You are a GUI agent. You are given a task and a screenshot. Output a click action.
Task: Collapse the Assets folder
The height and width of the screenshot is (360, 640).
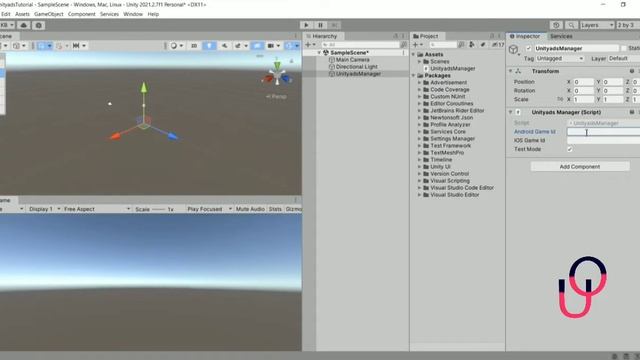click(413, 54)
